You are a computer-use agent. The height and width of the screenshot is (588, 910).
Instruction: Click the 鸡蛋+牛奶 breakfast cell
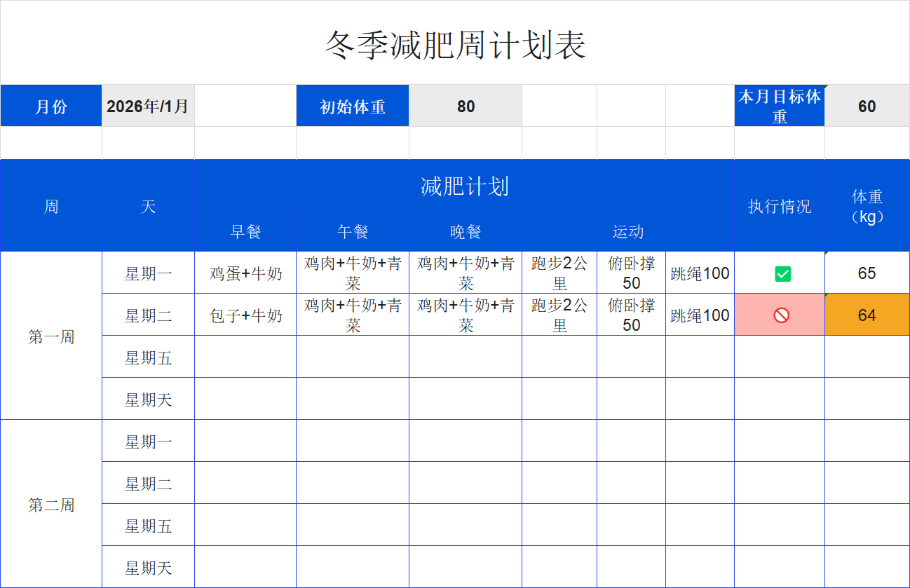245,273
